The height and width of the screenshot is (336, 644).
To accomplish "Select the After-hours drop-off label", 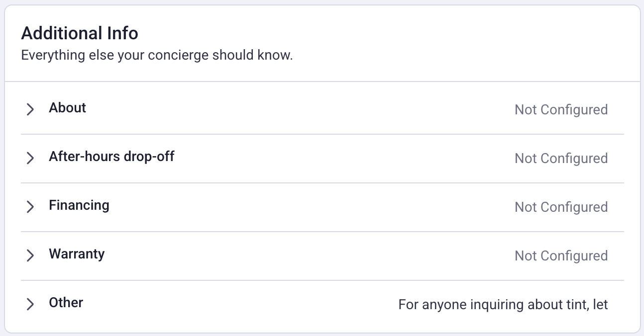I will 111,157.
